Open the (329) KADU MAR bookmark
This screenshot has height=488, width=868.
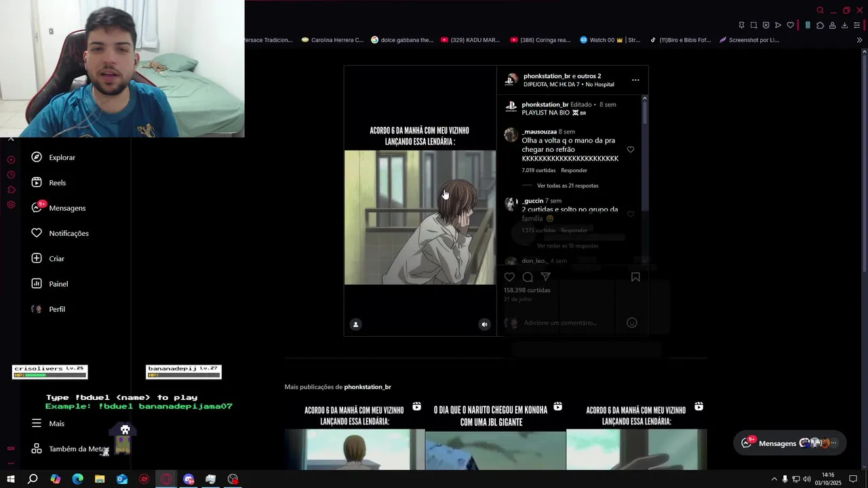471,40
